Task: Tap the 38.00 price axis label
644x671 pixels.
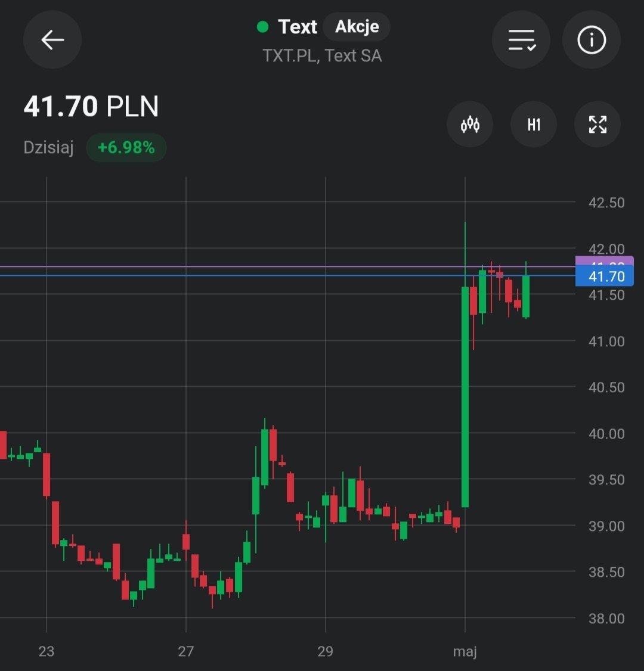Action: 606,619
